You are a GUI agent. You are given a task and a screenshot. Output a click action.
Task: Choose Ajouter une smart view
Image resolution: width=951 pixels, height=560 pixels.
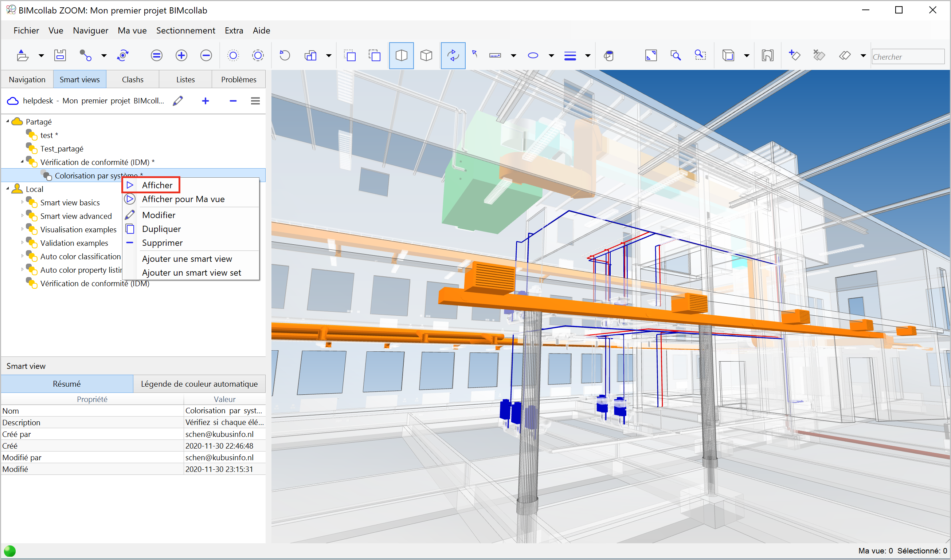187,259
